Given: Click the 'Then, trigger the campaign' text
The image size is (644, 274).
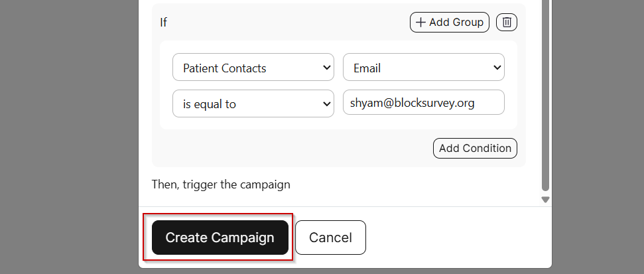Looking at the screenshot, I should coord(221,184).
